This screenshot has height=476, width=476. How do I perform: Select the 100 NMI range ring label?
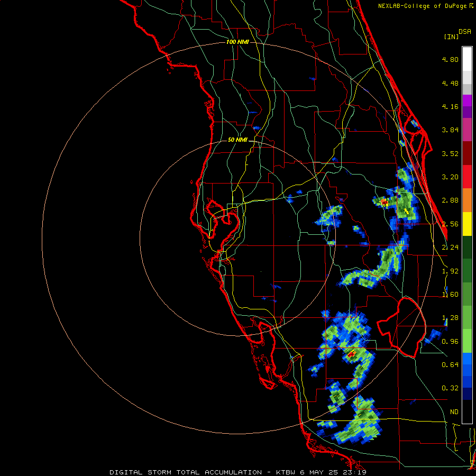tap(237, 42)
